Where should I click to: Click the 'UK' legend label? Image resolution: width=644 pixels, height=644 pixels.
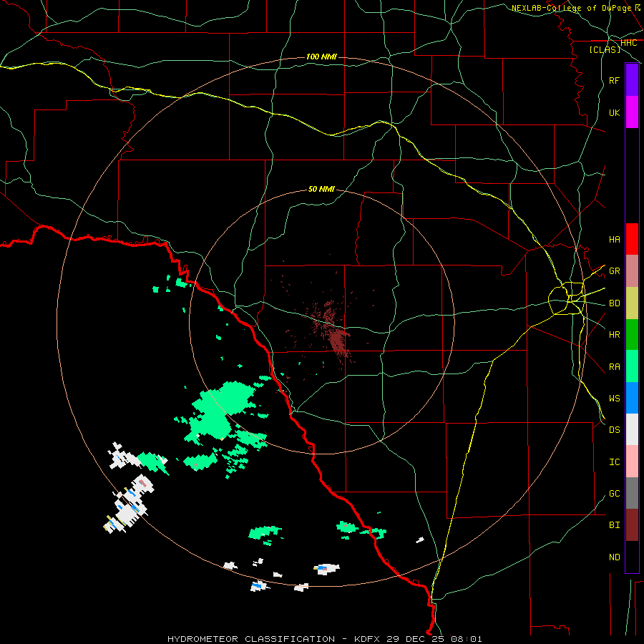point(614,112)
